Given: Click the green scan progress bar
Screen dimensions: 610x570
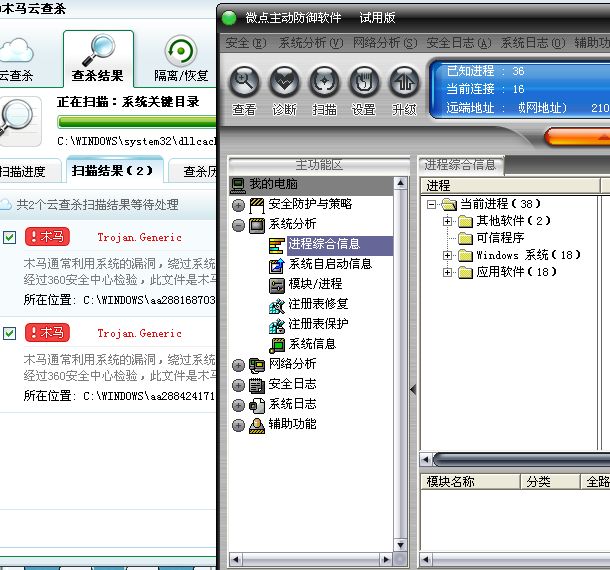Looking at the screenshot, I should [137, 122].
